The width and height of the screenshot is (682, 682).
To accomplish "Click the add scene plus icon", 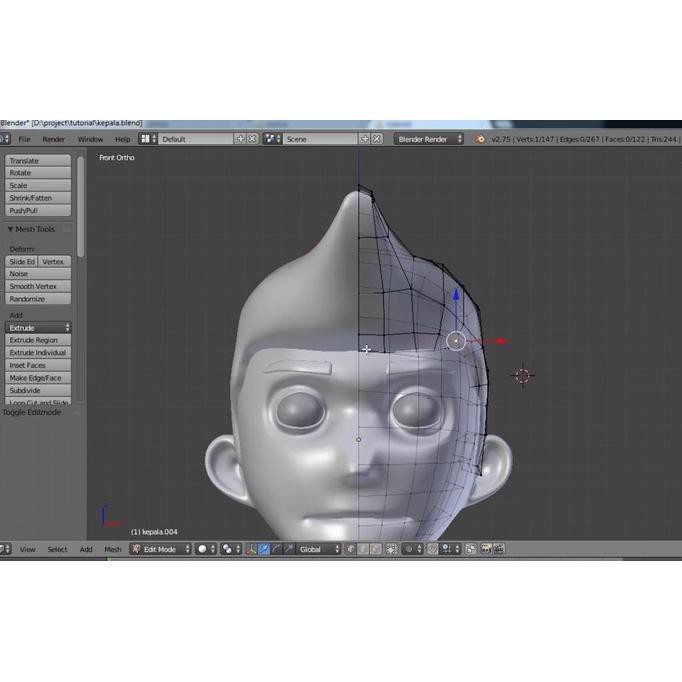I will pos(364,139).
